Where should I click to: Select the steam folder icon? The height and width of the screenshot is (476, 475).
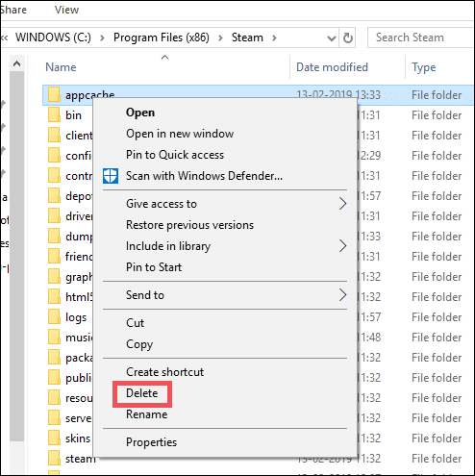click(54, 459)
